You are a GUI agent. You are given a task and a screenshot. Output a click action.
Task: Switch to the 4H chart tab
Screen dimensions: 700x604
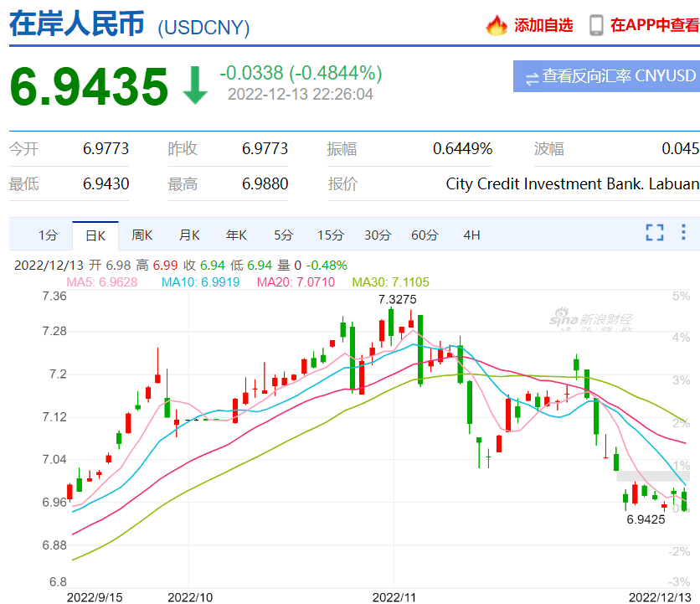coord(472,235)
